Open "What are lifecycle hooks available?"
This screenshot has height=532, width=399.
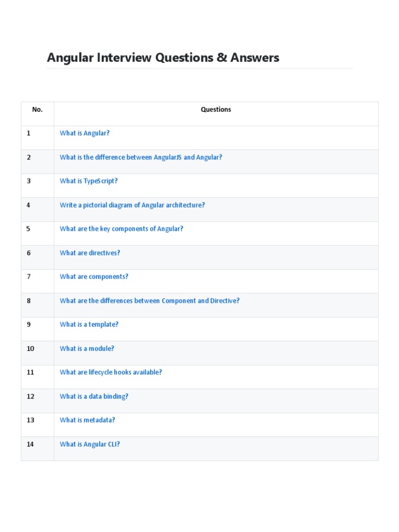pyautogui.click(x=111, y=372)
